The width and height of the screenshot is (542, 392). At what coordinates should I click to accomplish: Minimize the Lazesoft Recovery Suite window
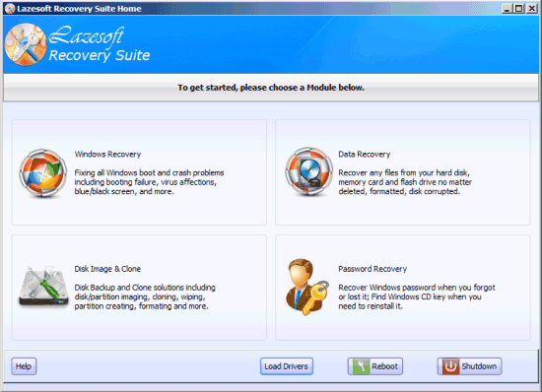coord(507,8)
